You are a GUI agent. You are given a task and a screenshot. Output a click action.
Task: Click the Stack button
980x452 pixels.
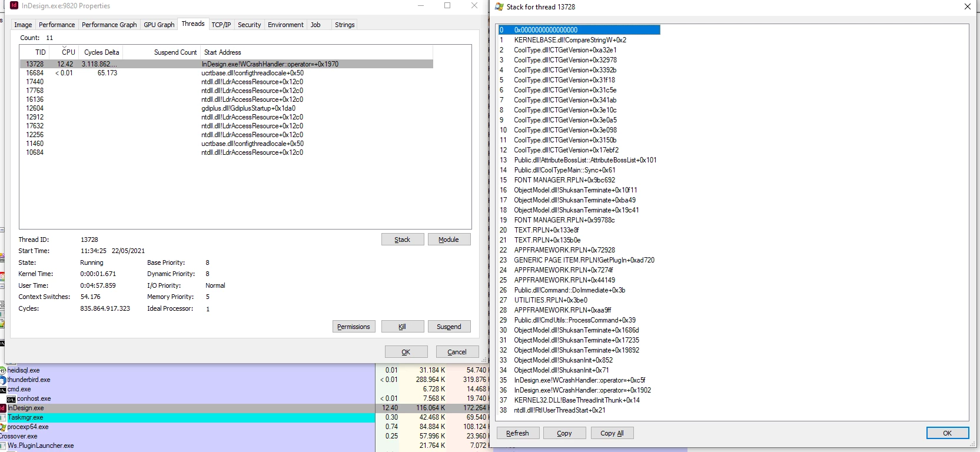(x=403, y=240)
